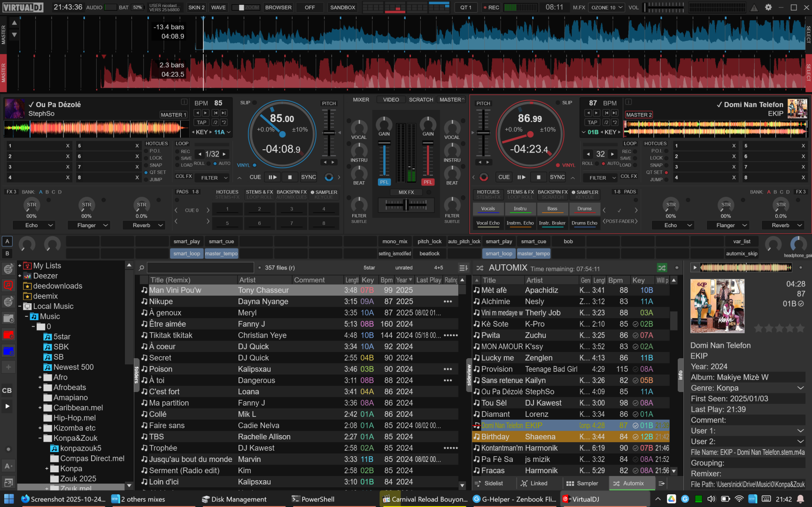The width and height of the screenshot is (812, 507).
Task: Click the browser search magnifier icon
Action: (x=141, y=268)
